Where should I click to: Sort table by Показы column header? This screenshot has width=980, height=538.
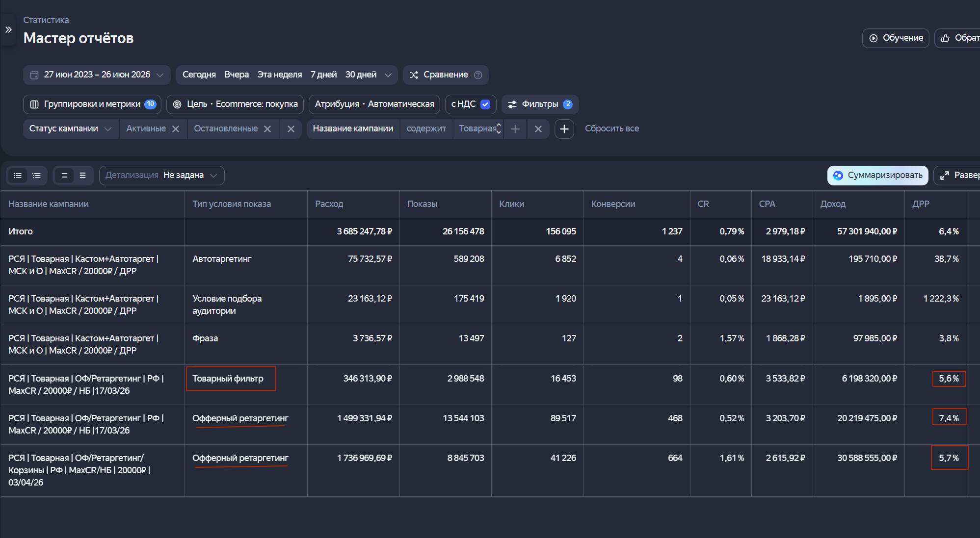click(422, 204)
